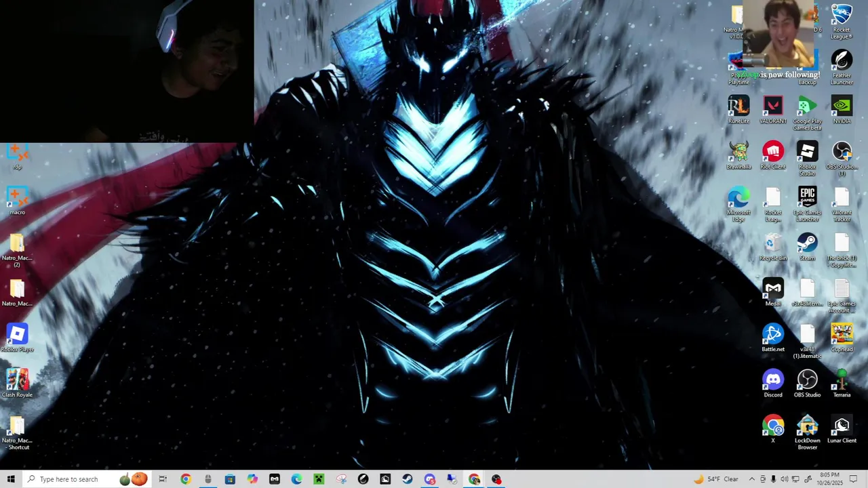This screenshot has height=488, width=868.
Task: Select the Chrome shortcut labeled X
Action: click(773, 428)
